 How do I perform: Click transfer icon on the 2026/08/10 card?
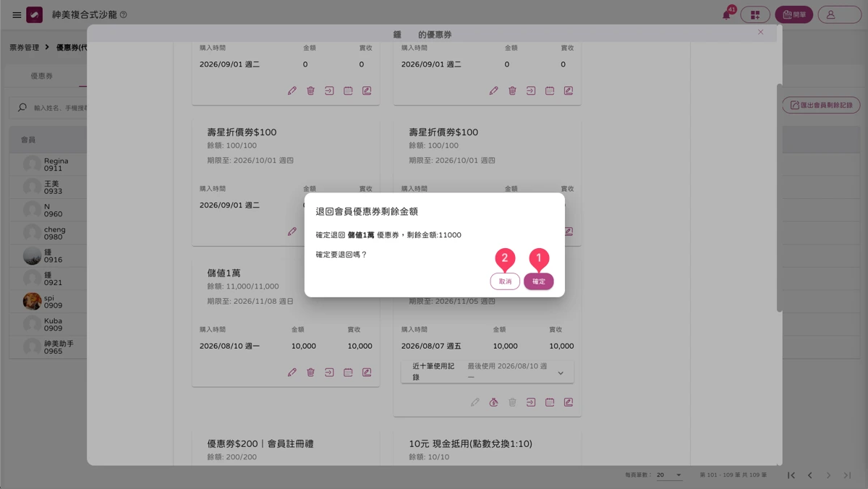point(329,373)
